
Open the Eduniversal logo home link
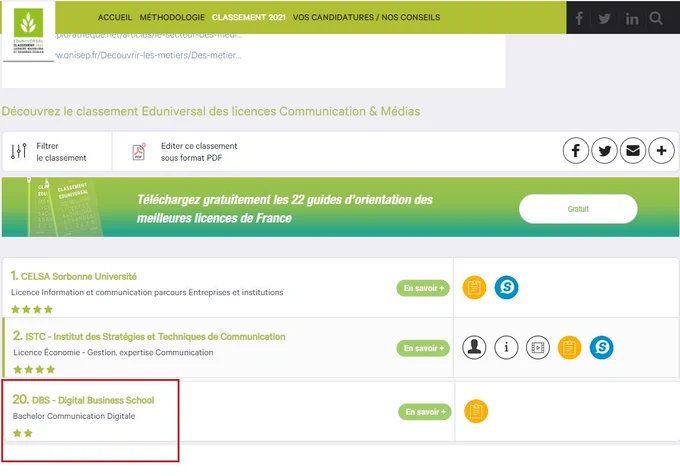tap(29, 31)
